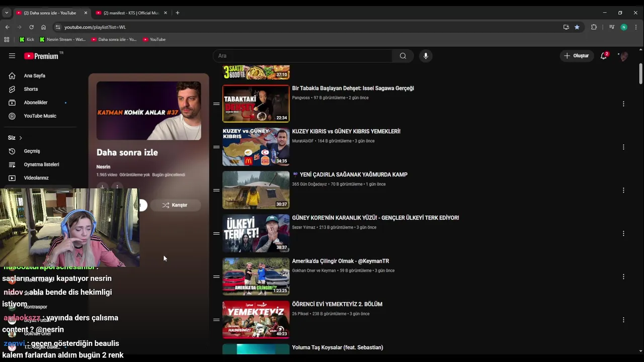Click the Oluştur create button
This screenshot has height=362, width=644.
coord(576,56)
